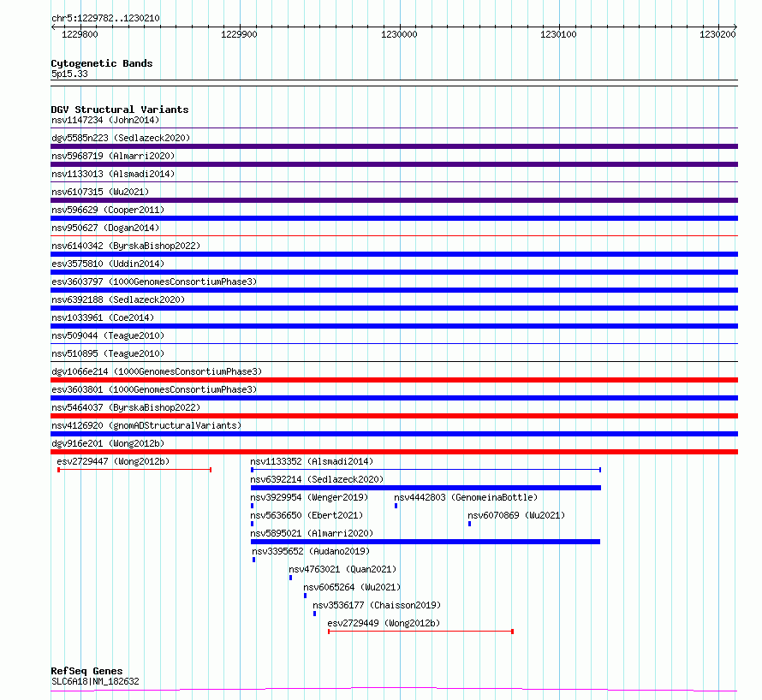The width and height of the screenshot is (762, 700).
Task: Select the SLC6A18 NM_182632 gene label
Action: (95, 681)
